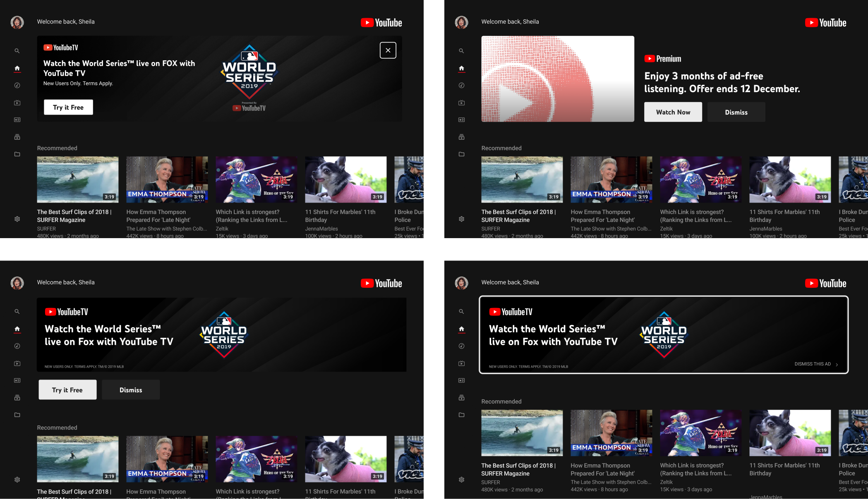Click '11 Shirts For Marbles' title on Premium screen

pos(784,216)
